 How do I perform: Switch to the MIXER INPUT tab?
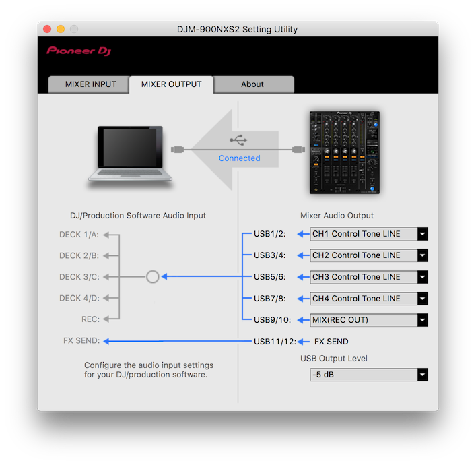[x=89, y=84]
